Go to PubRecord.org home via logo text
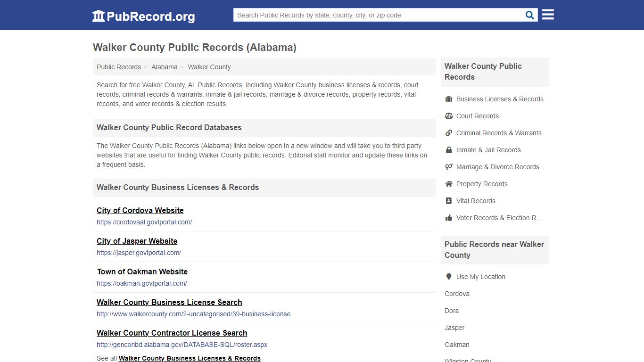Viewport: 644px width, 362px height. tap(151, 16)
